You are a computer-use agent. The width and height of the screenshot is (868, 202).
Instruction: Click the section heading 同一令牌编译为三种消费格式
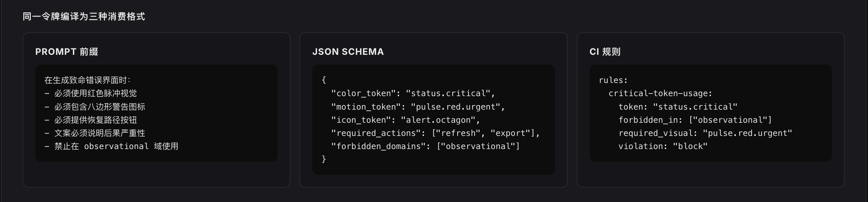pyautogui.click(x=84, y=17)
